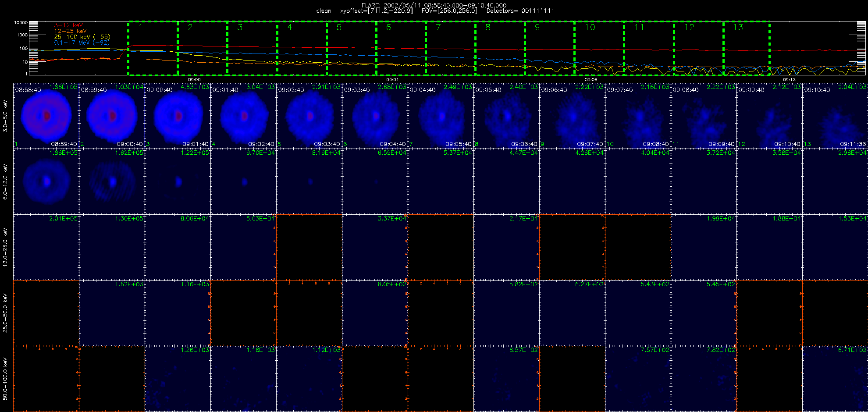Open 12.0-25.0 keV image labeled 2.01E+05
The image size is (868, 412).
point(46,247)
